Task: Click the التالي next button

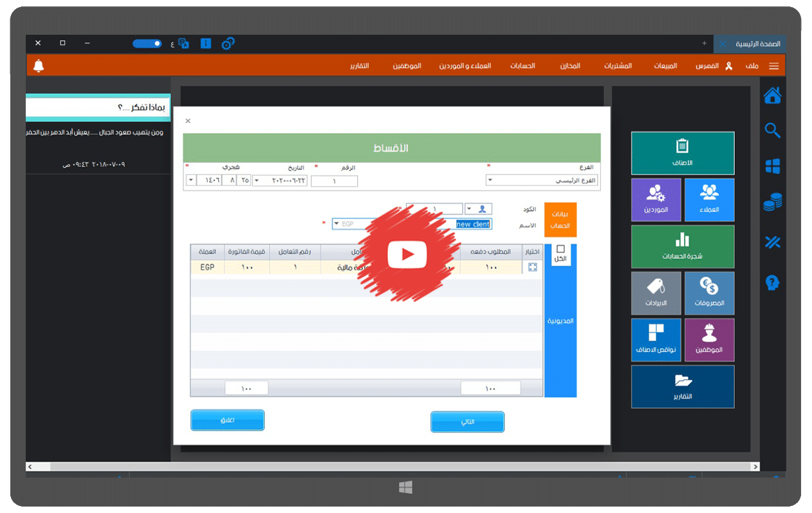Action: point(467,422)
